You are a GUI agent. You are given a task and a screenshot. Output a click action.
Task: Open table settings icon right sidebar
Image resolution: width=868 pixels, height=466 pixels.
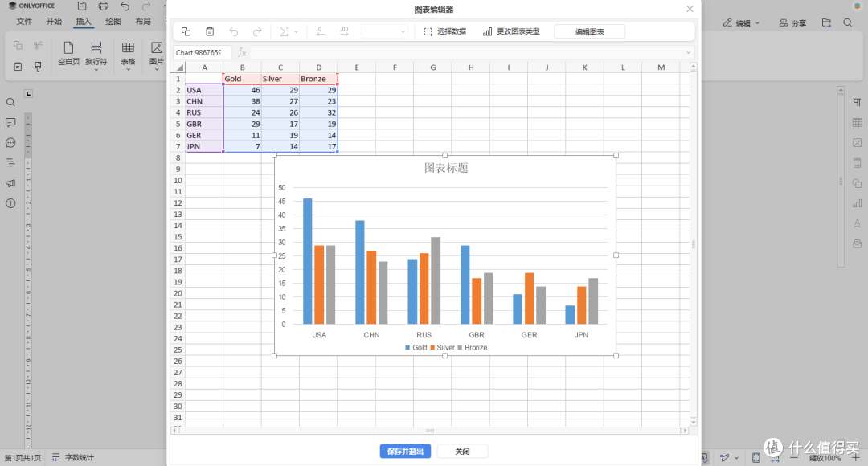click(x=857, y=122)
